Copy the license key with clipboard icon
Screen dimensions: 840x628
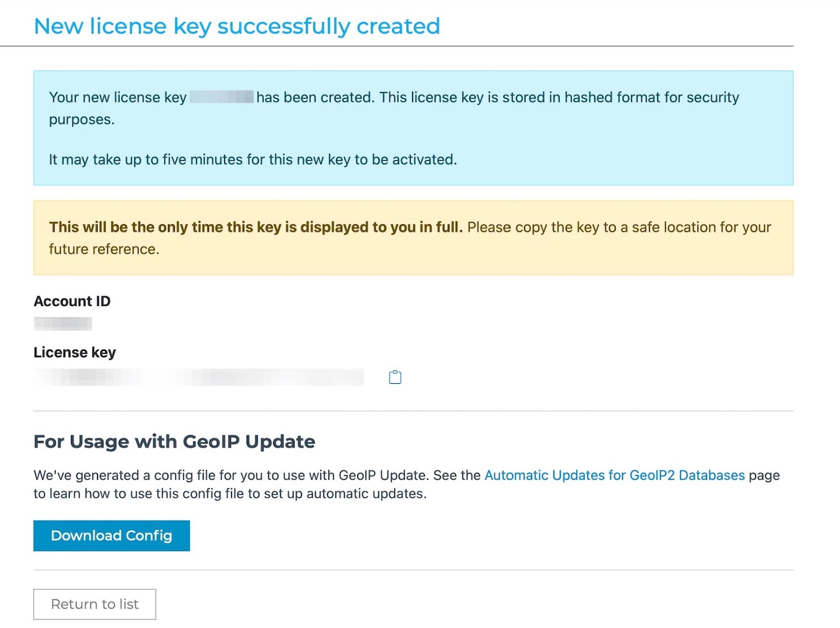pyautogui.click(x=395, y=377)
